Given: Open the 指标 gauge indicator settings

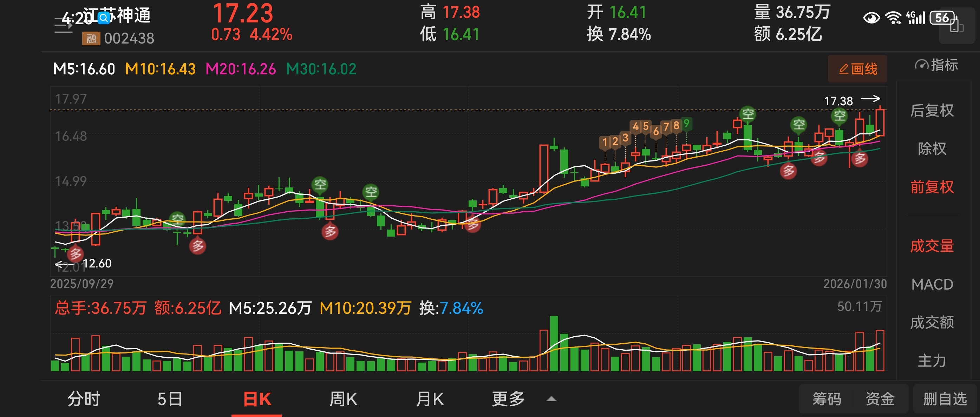Looking at the screenshot, I should (935, 65).
